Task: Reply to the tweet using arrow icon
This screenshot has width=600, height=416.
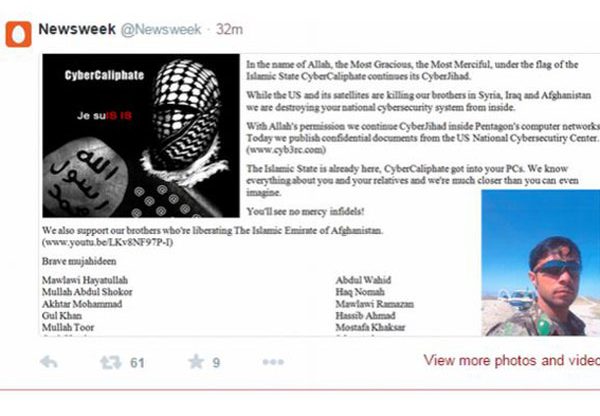Action: (x=49, y=362)
